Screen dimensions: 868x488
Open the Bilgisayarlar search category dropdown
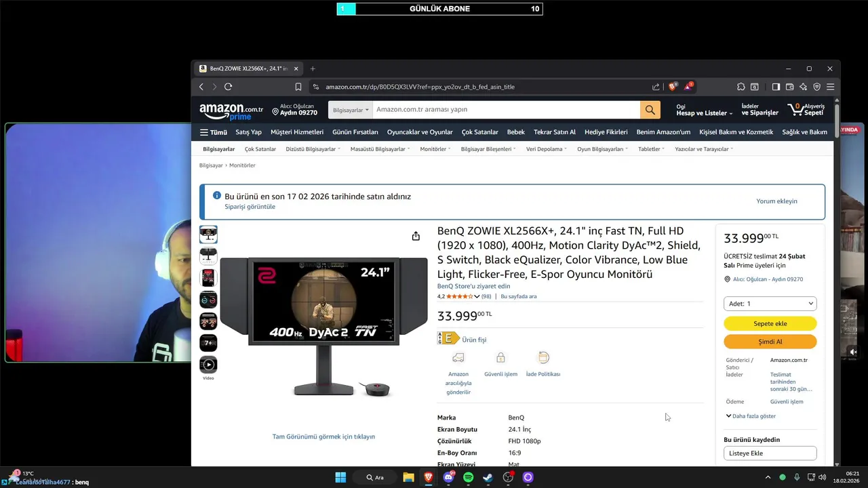point(351,110)
